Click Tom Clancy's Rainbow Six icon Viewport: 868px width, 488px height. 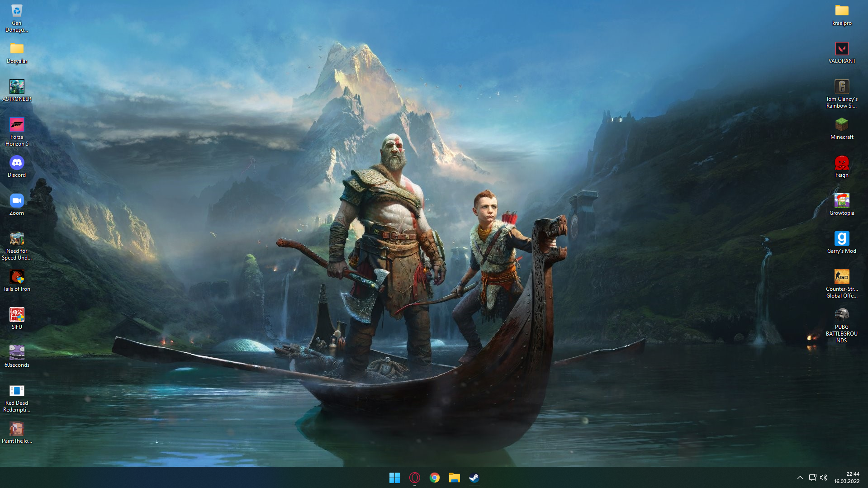(x=842, y=94)
